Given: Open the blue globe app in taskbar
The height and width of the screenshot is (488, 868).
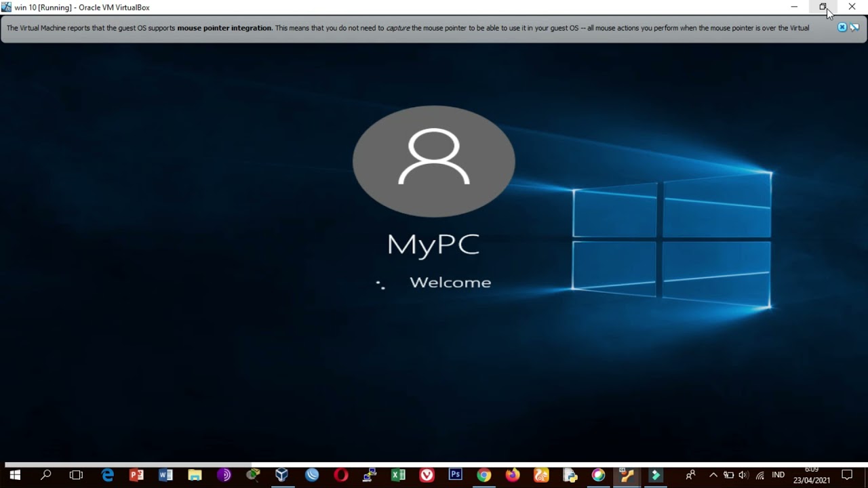Looking at the screenshot, I should [x=312, y=475].
